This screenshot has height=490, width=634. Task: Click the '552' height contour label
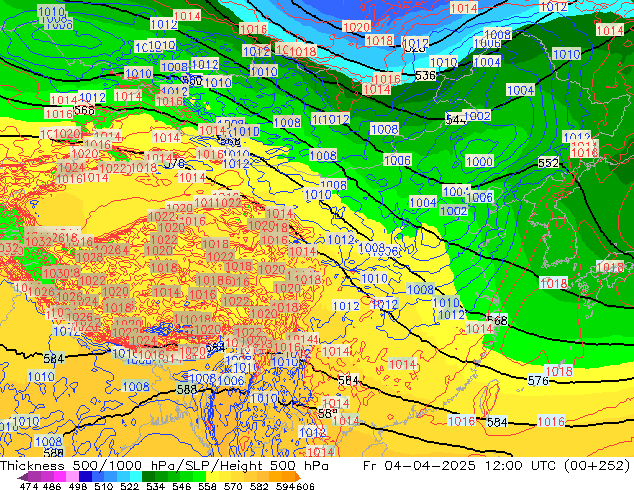548,163
